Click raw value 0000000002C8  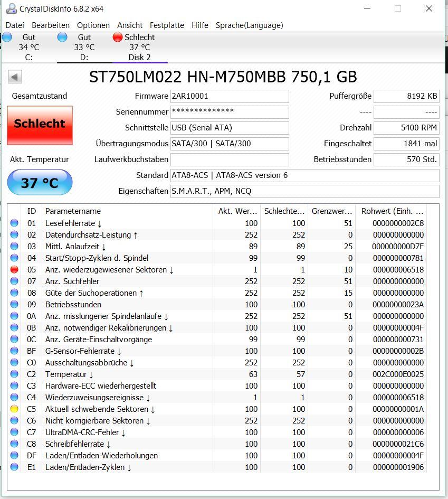pyautogui.click(x=398, y=223)
